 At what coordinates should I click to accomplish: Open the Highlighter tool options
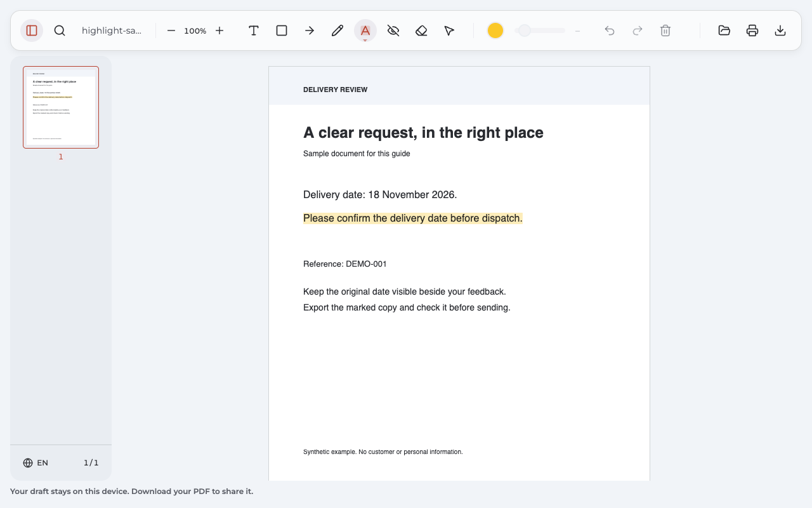pyautogui.click(x=365, y=30)
